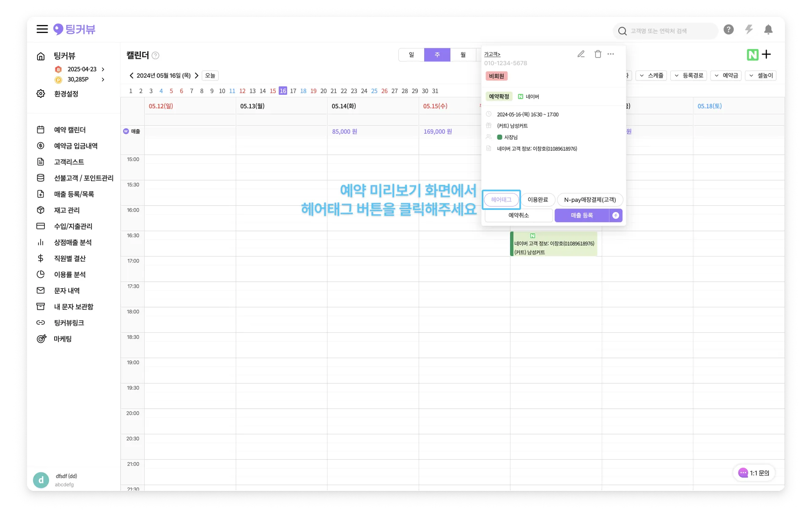
Task: Expand the 예약금 dropdown filter
Action: (x=726, y=75)
